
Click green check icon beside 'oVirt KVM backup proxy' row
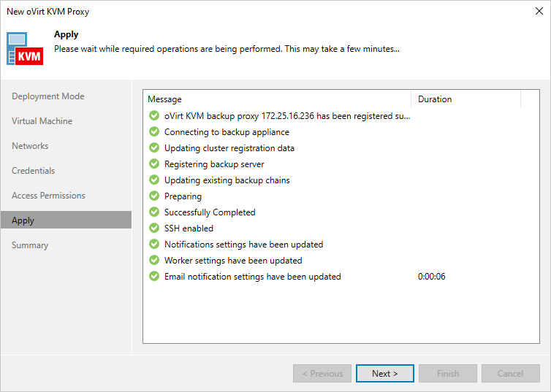154,115
